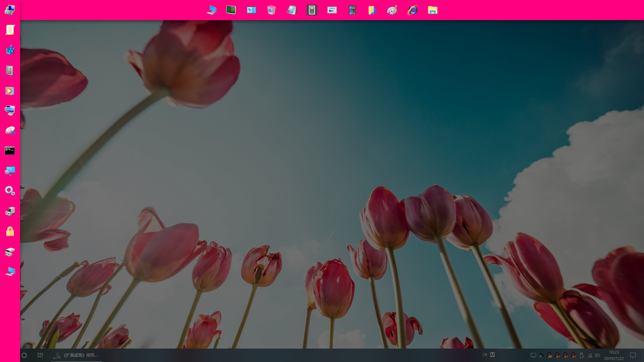Open Notepad from the top toolbar

(291, 10)
